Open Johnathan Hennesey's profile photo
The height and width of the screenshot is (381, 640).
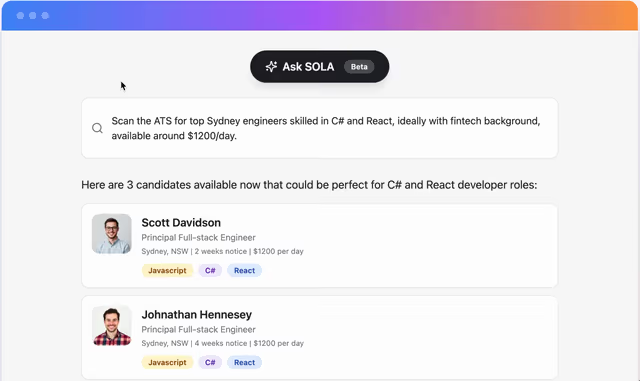(x=112, y=326)
